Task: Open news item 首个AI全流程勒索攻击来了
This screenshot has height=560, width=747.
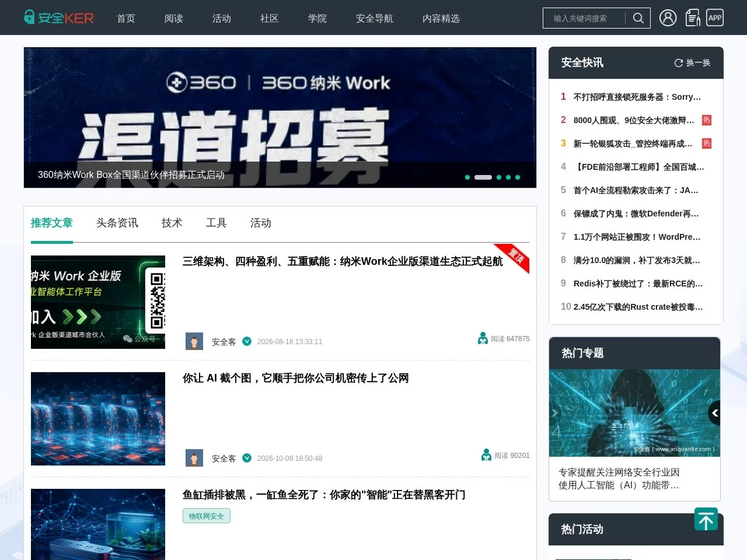Action: point(636,190)
